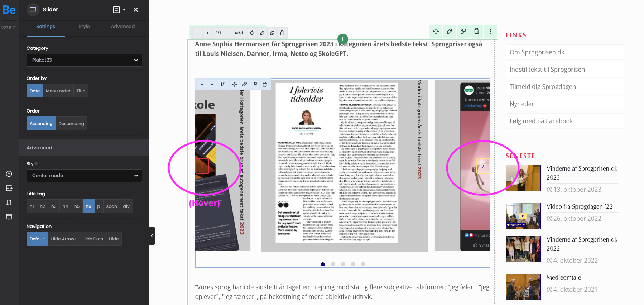Set title tag to h4
This screenshot has width=644, height=305.
point(65,206)
